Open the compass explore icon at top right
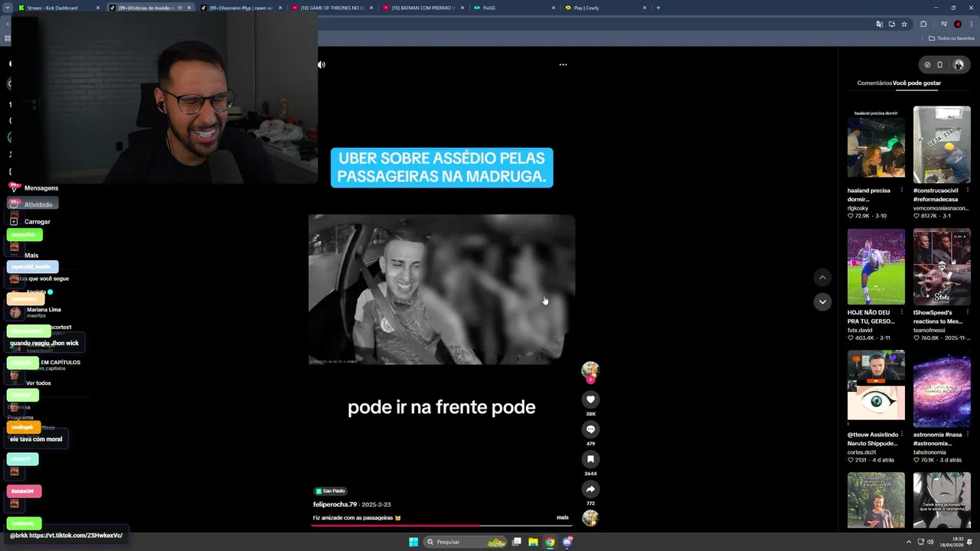 [927, 65]
